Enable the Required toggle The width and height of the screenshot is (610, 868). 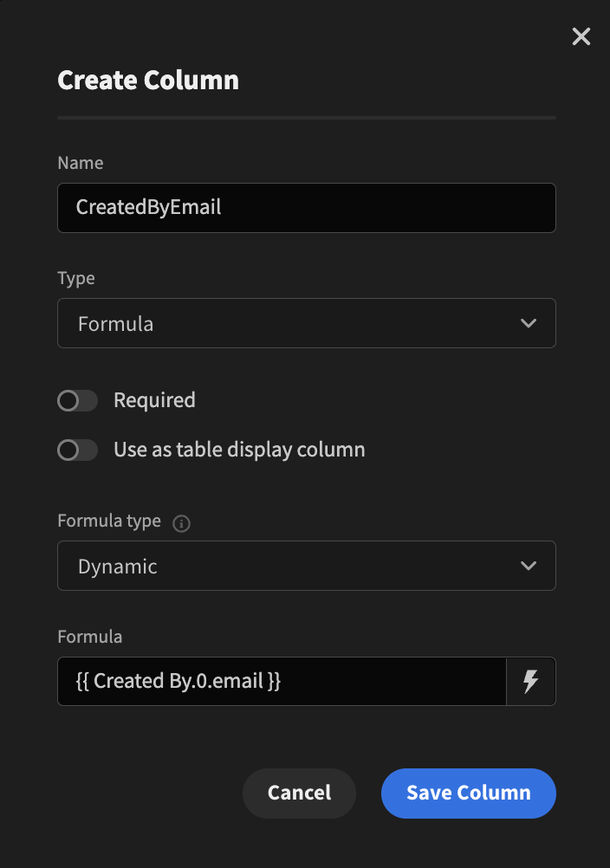[77, 400]
